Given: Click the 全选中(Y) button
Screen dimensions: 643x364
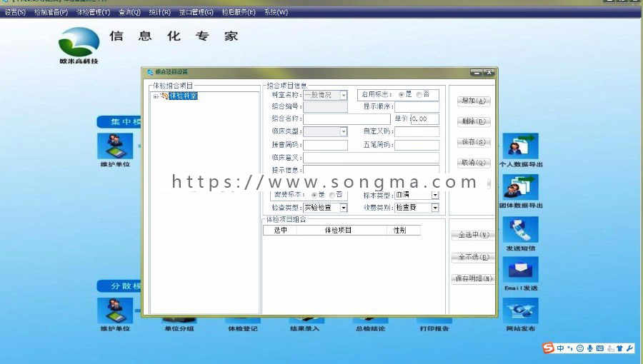Looking at the screenshot, I should (x=473, y=235).
